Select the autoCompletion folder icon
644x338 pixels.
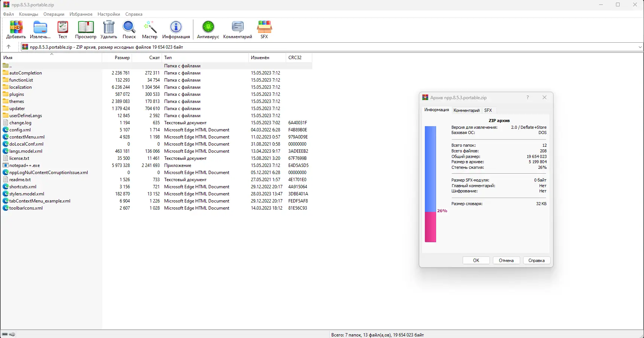(6, 73)
